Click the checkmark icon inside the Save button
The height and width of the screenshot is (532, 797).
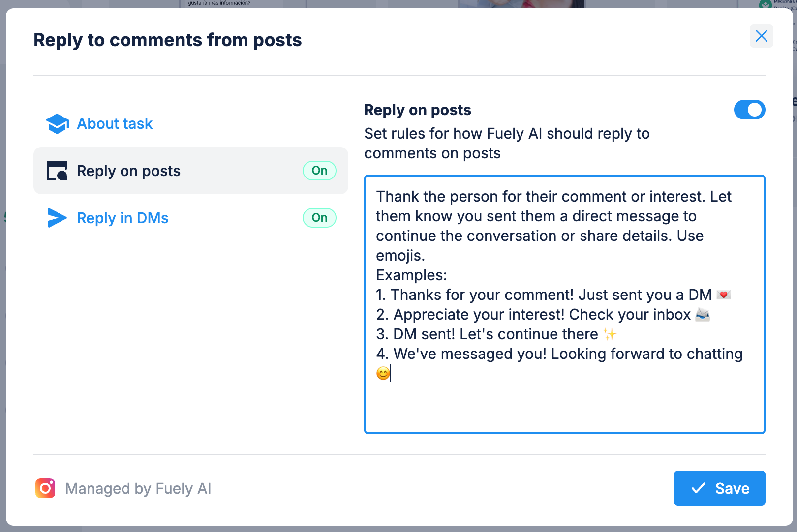(x=697, y=488)
